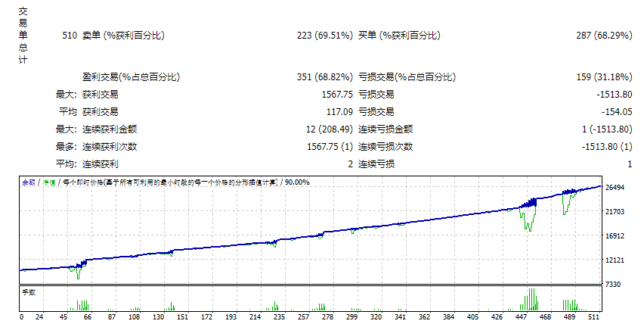The width and height of the screenshot is (644, 324).
Task: Select the sell orders value 223 (69.51%)
Action: pyautogui.click(x=325, y=36)
